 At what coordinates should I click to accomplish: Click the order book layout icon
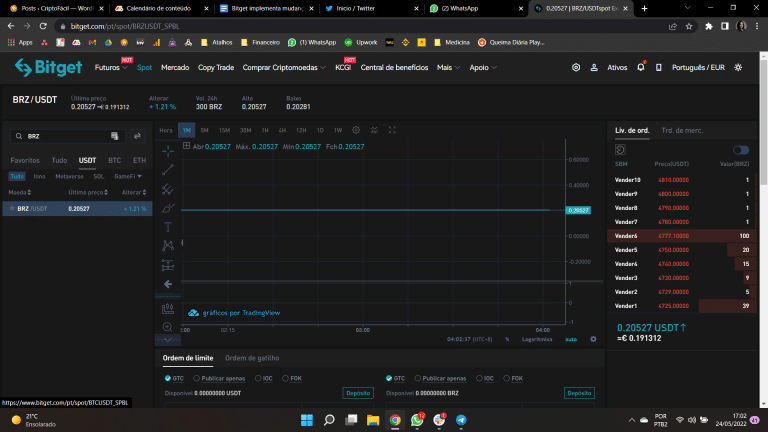click(620, 150)
